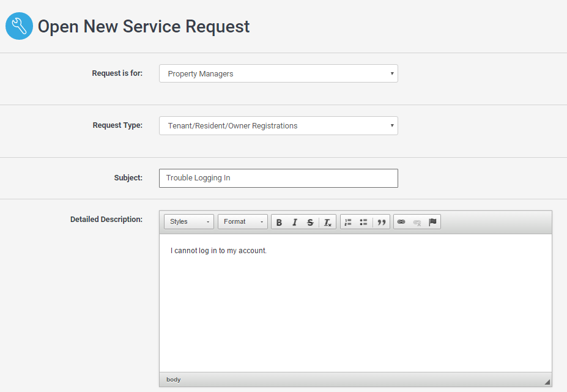Viewport: 567px width, 392px height.
Task: Click the Unlink toolbar icon
Action: pos(417,222)
